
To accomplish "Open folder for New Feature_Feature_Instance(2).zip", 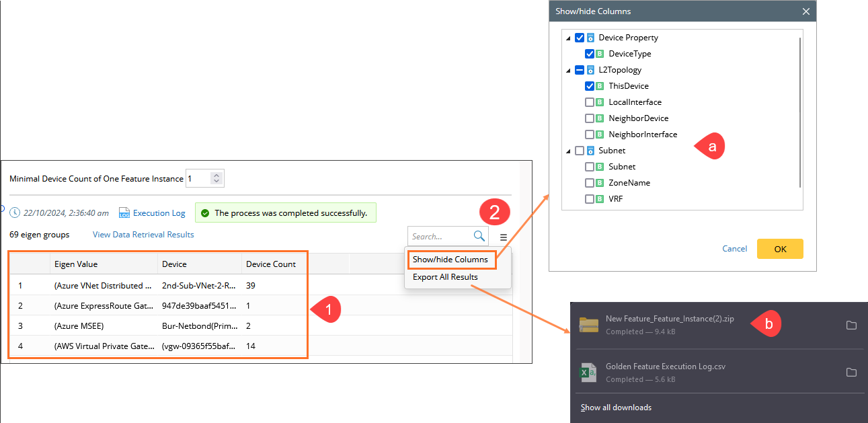I will point(851,325).
